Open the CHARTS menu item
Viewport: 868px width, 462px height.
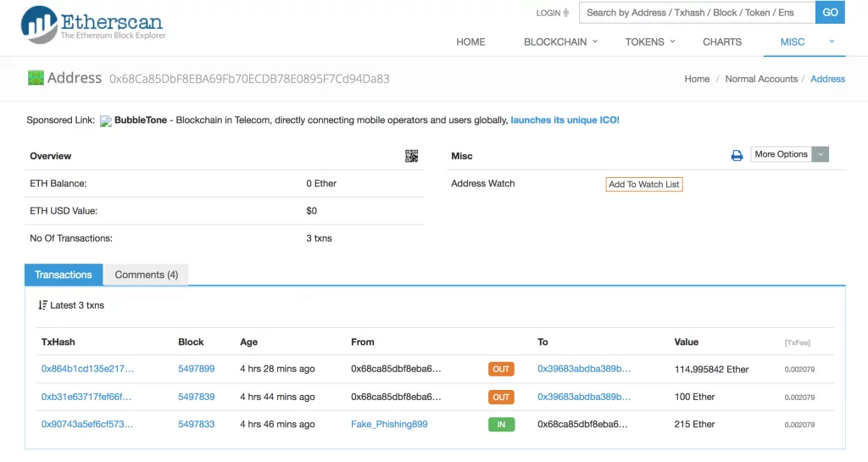722,42
